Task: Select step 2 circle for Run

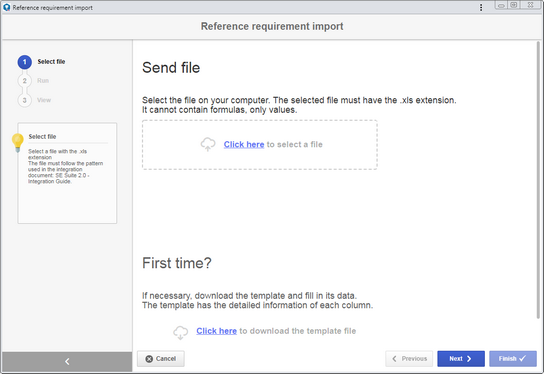Action: 25,81
